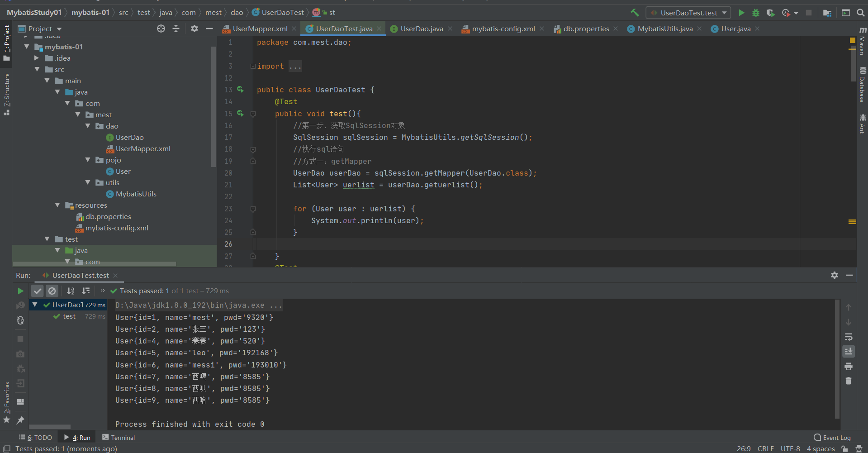The width and height of the screenshot is (868, 453).
Task: Open Project panel settings gear
Action: click(x=194, y=29)
